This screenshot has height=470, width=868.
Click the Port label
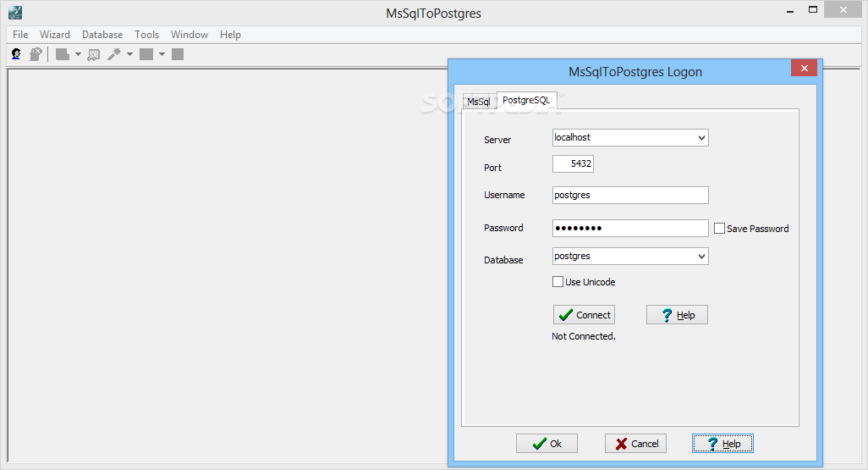click(492, 168)
